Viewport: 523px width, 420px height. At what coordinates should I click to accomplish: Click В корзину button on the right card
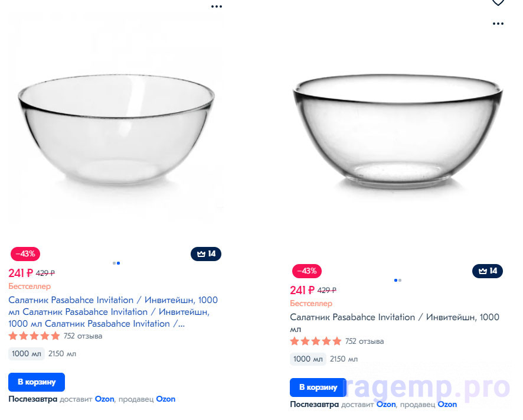pos(318,388)
